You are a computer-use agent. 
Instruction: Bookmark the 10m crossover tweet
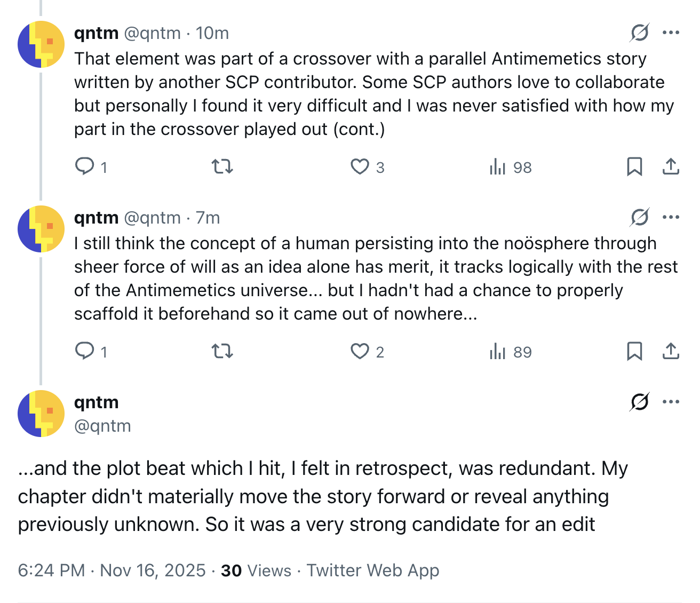tap(634, 167)
